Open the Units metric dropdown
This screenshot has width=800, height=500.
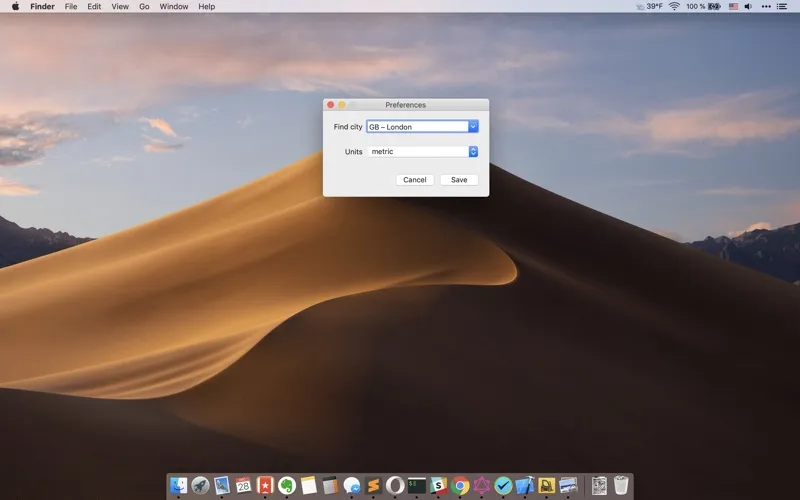pyautogui.click(x=422, y=152)
